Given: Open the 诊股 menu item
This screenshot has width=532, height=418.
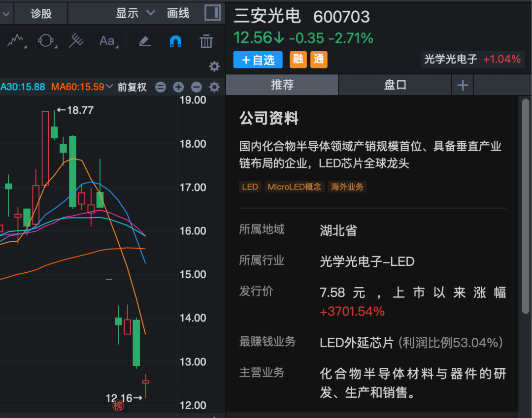Looking at the screenshot, I should pos(40,13).
